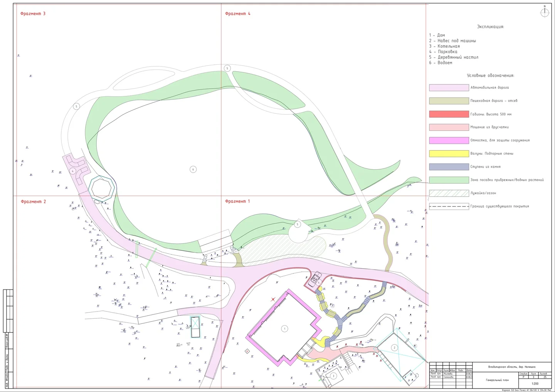The image size is (555, 392).
Task: Click the red Габионы legend swatch
Action: 449,114
